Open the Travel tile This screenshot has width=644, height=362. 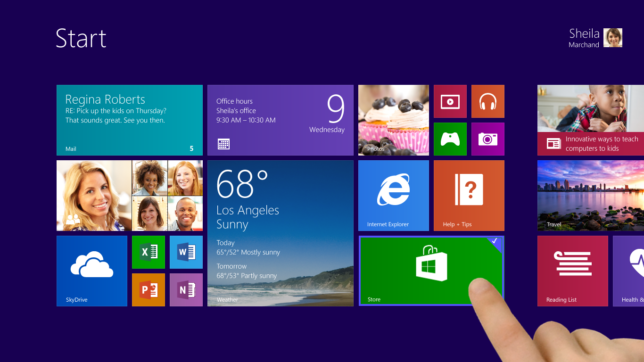[591, 196]
